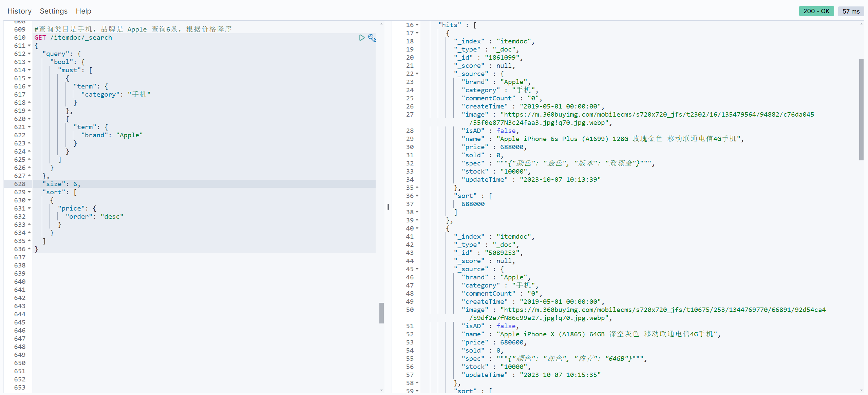868x395 pixels.
Task: Collapse the "must" array fold arrow
Action: click(x=29, y=70)
